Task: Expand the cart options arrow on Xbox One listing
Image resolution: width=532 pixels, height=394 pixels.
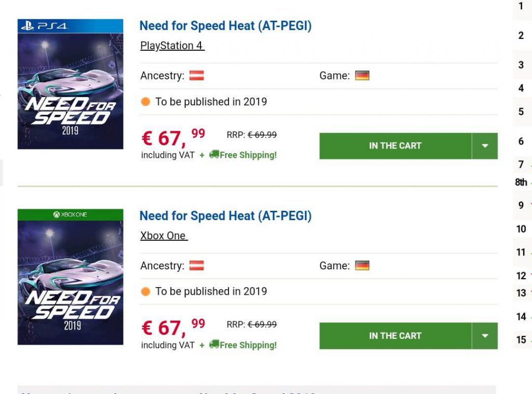Action: click(x=485, y=336)
